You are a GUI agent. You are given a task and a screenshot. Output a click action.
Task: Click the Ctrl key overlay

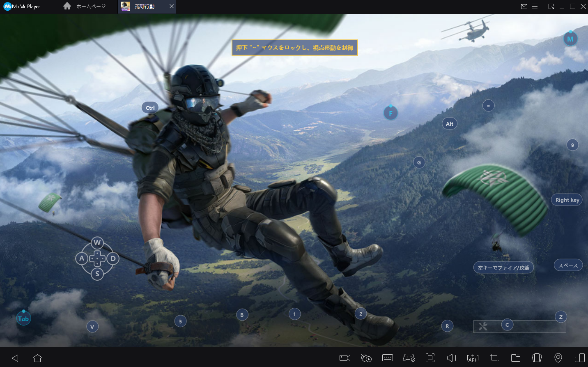point(150,108)
